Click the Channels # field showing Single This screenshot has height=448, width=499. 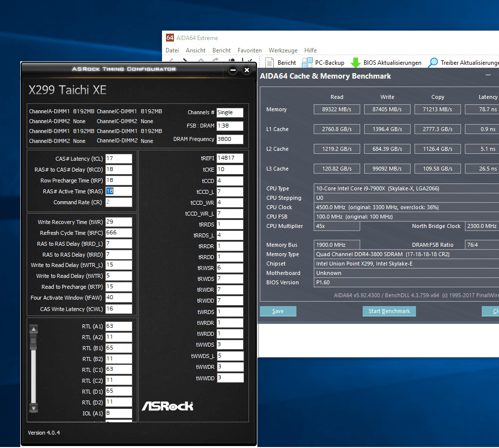pyautogui.click(x=230, y=112)
